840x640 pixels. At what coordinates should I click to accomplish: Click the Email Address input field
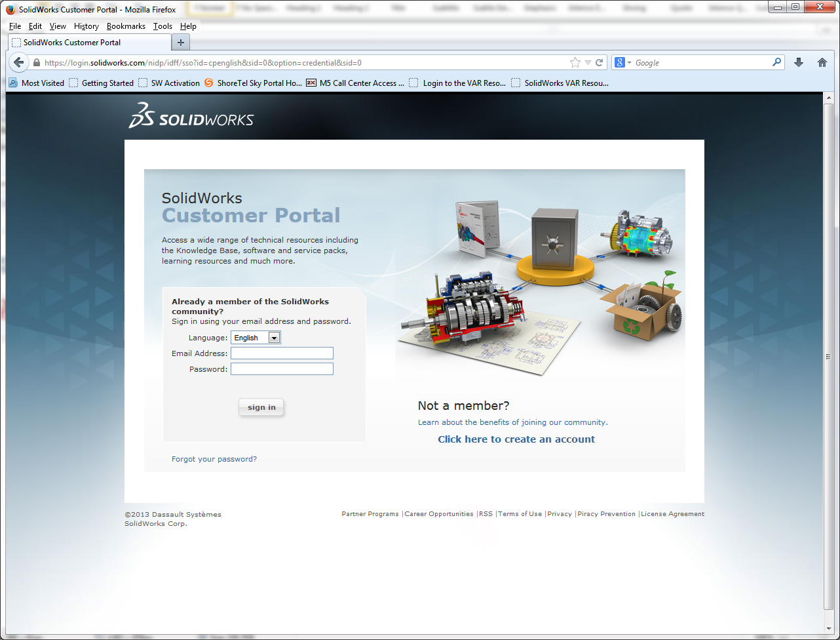282,353
